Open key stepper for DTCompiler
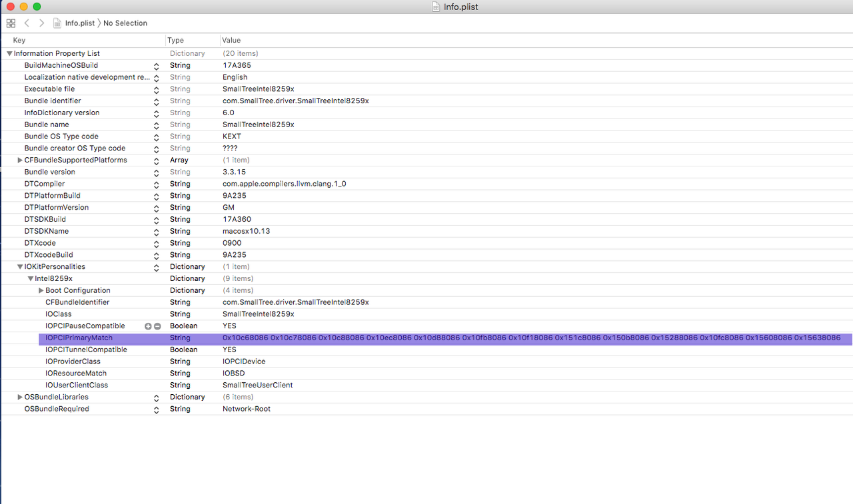This screenshot has width=853, height=504. click(156, 184)
